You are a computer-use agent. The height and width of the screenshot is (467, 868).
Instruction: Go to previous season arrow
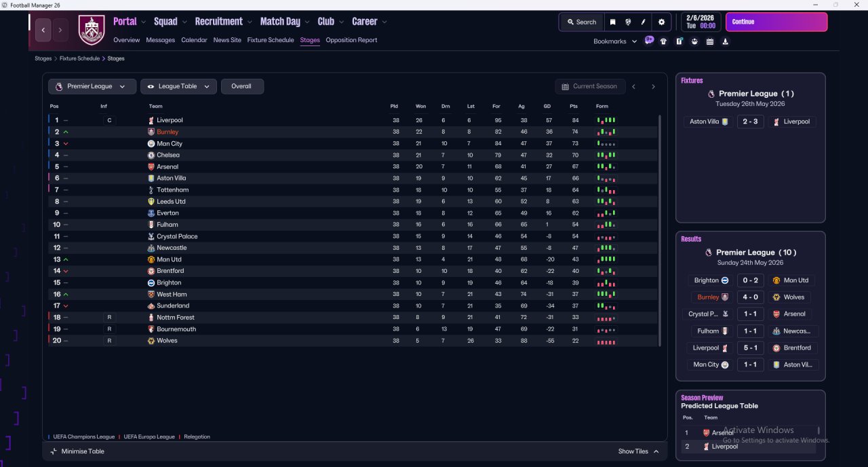tap(634, 86)
